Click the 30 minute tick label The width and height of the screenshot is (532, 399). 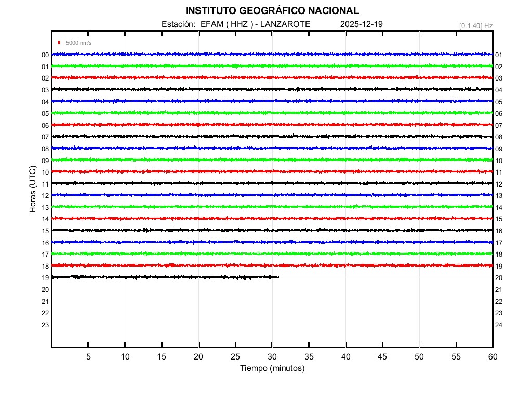(x=272, y=356)
